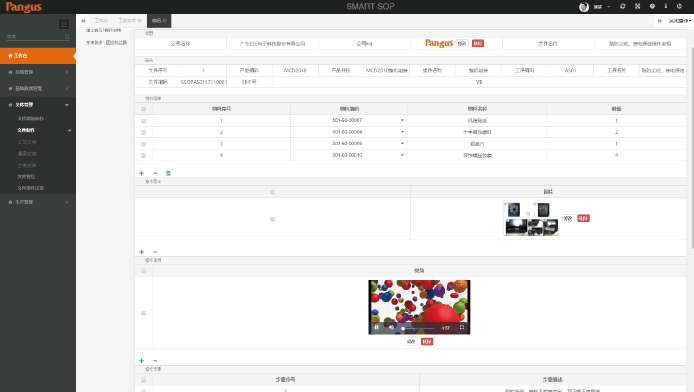Close the second tab via its x
This screenshot has height=392, width=694.
(139, 21)
